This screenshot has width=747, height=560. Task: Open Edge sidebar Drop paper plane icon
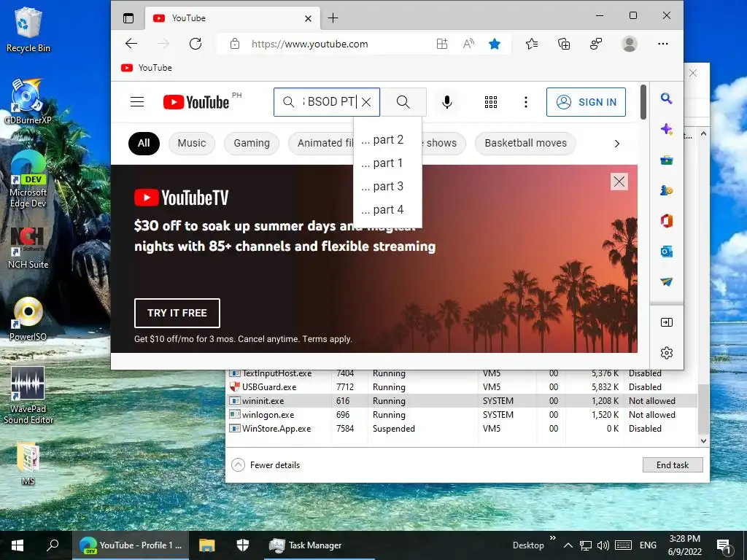point(667,282)
